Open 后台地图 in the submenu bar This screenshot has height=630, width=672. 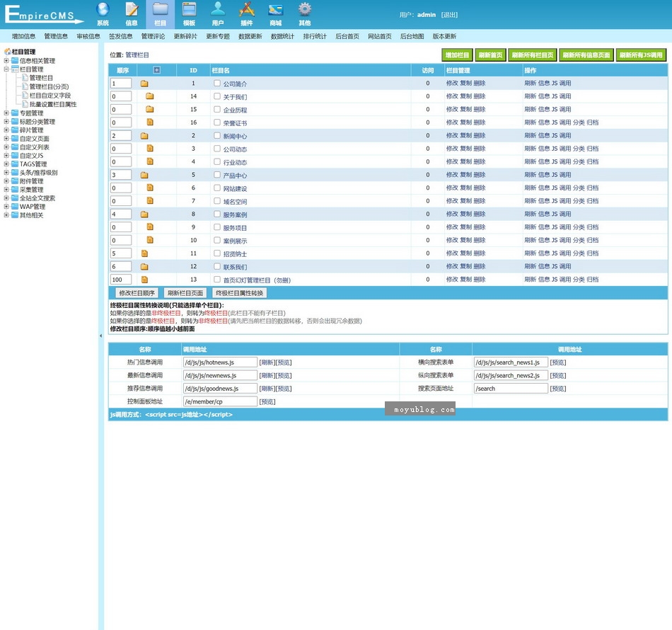[412, 36]
